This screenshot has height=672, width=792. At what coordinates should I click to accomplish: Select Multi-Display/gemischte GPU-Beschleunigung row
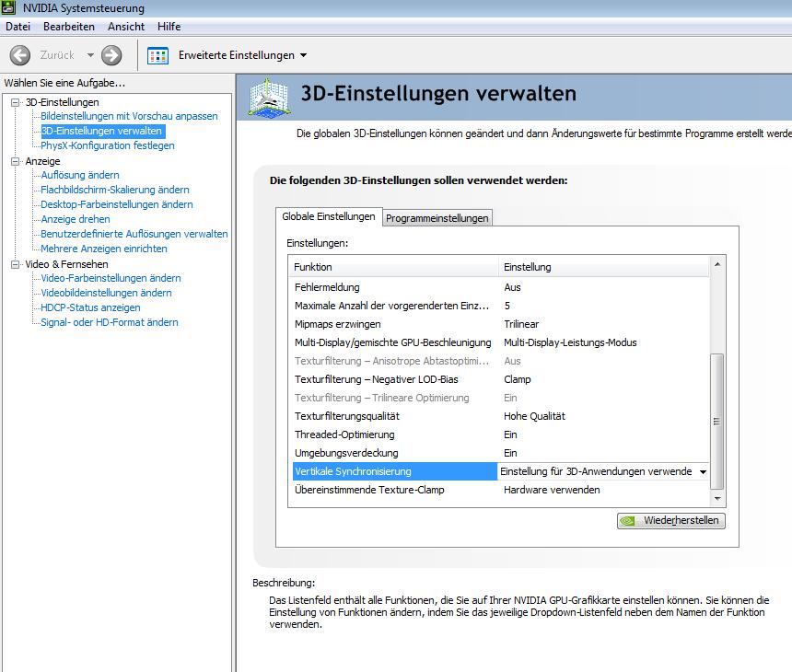(x=499, y=342)
